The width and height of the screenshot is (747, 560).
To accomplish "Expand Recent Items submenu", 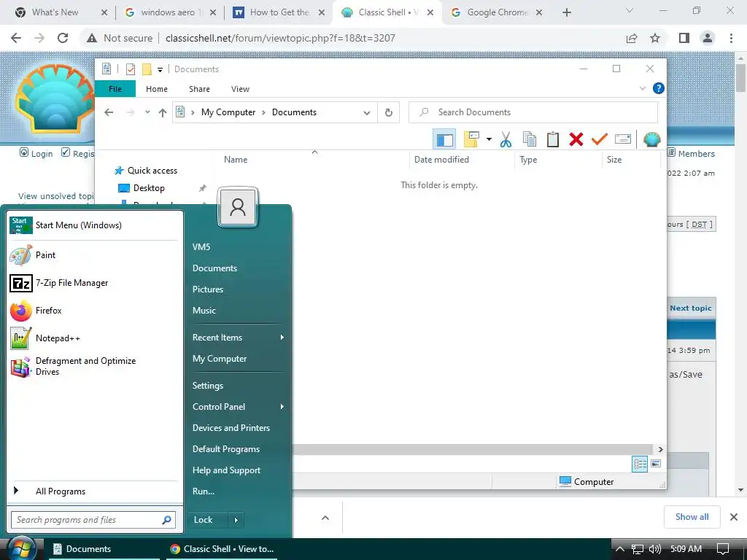I will click(237, 338).
